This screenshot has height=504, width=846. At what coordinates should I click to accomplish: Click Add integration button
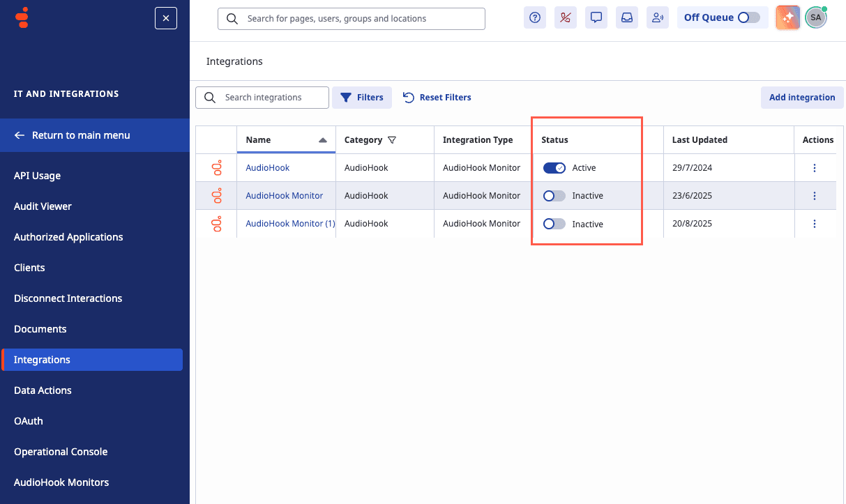[802, 98]
